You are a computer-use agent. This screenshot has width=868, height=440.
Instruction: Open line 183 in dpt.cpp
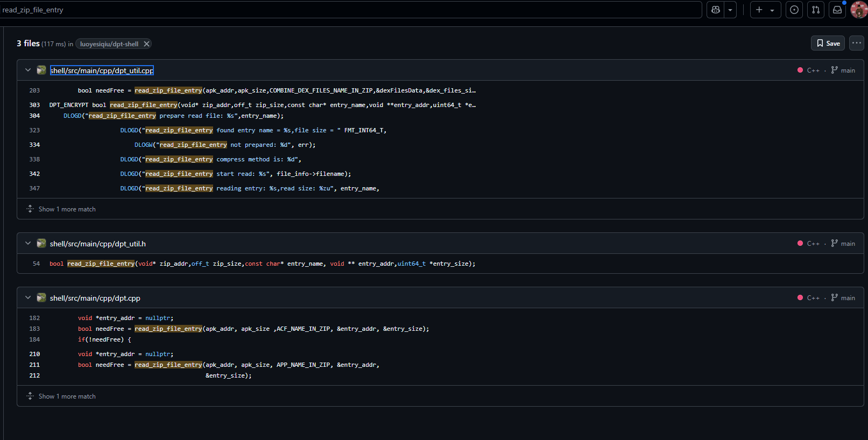[34, 329]
